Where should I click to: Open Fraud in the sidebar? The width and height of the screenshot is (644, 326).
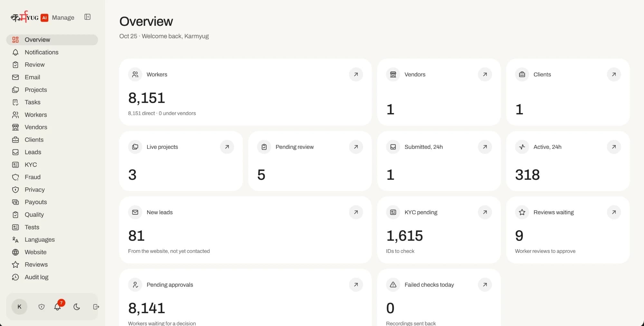[52, 177]
